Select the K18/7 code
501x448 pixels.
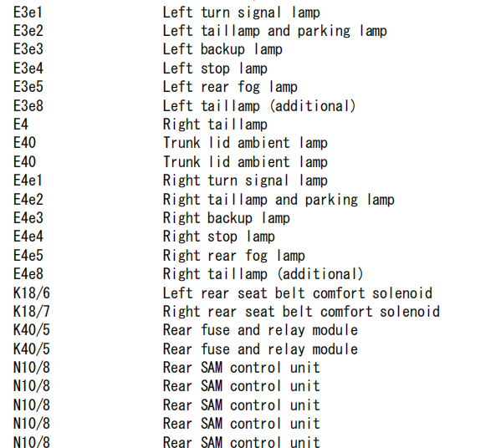[32, 312]
